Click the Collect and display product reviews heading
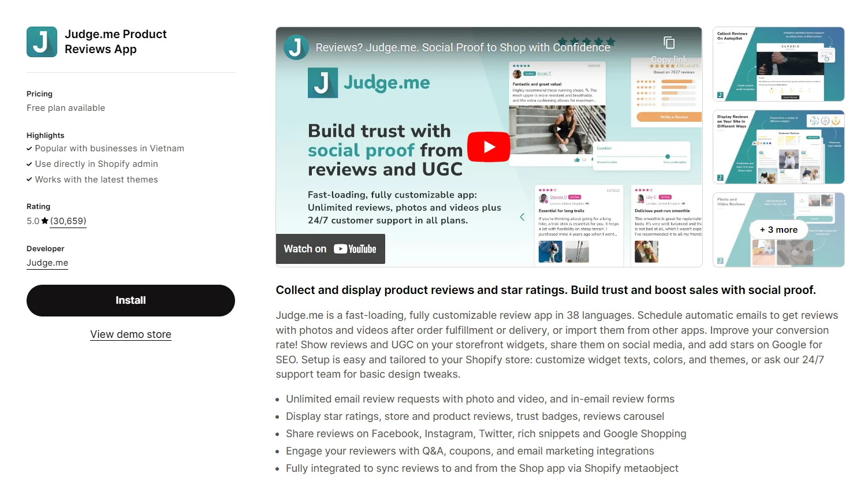868x488 pixels. (546, 290)
